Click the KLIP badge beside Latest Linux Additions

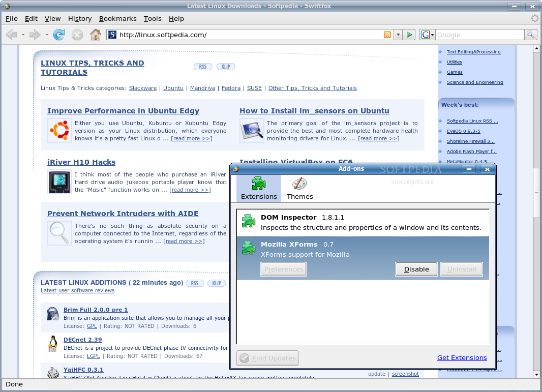(217, 283)
